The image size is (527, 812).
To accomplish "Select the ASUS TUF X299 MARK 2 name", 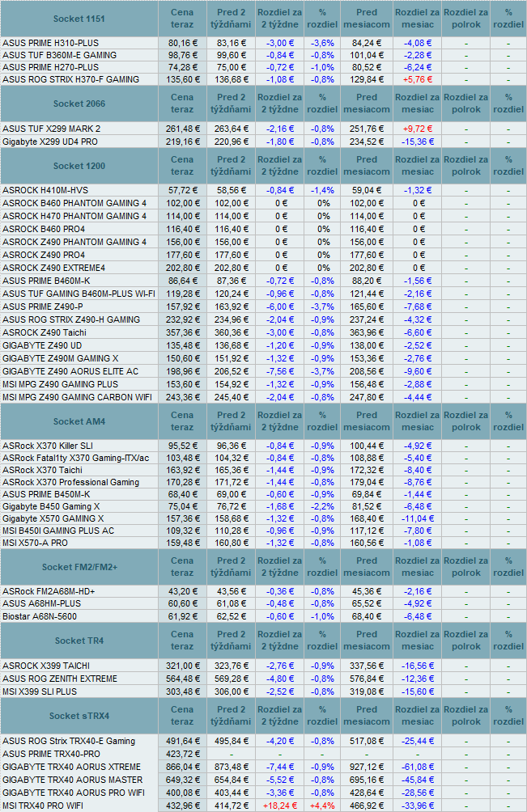I will (x=51, y=129).
